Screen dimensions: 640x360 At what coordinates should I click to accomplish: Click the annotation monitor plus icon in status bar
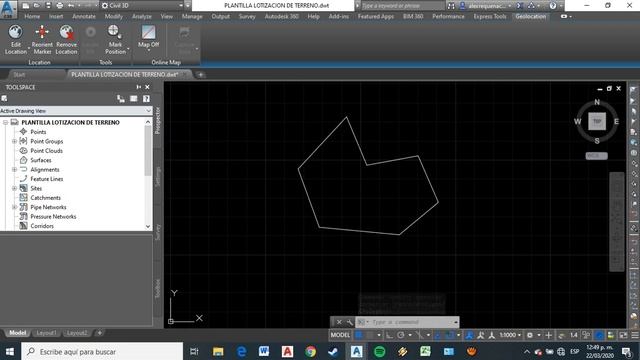pyautogui.click(x=549, y=335)
